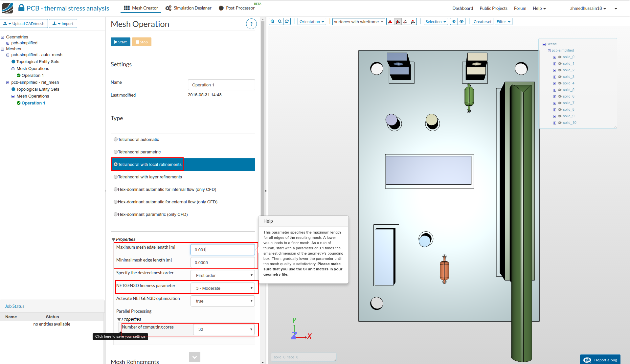
Task: Click the camera icon in Report a bug
Action: (x=587, y=360)
